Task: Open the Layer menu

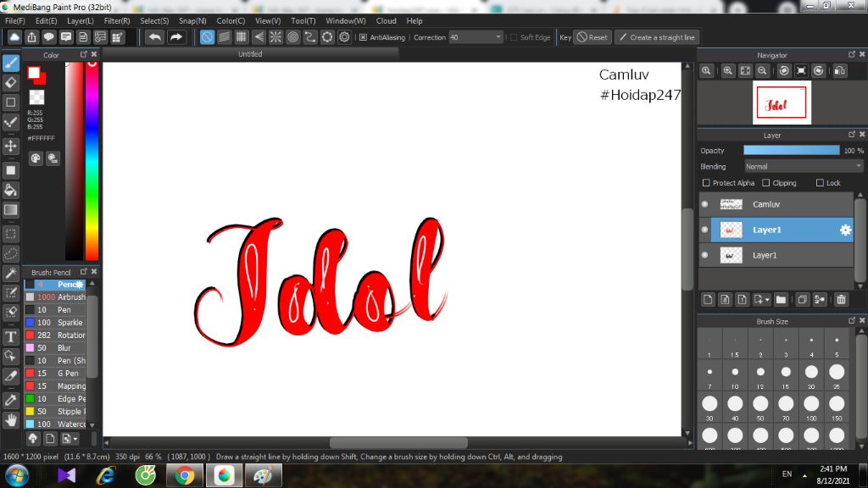Action: point(81,20)
